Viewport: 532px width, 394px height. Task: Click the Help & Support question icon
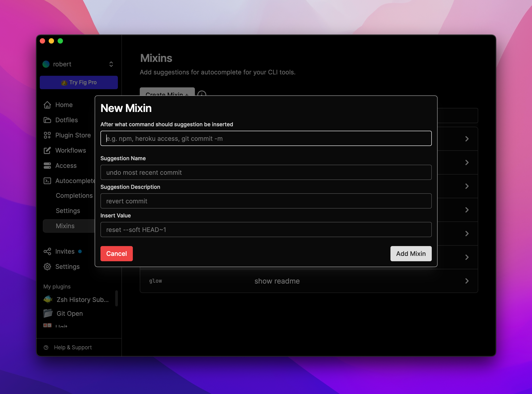(46, 348)
